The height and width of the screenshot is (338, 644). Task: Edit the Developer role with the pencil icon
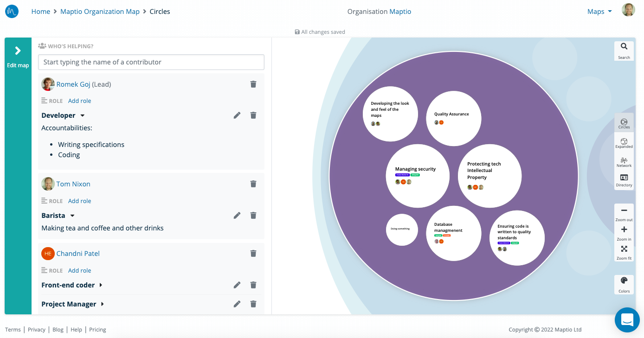click(237, 115)
